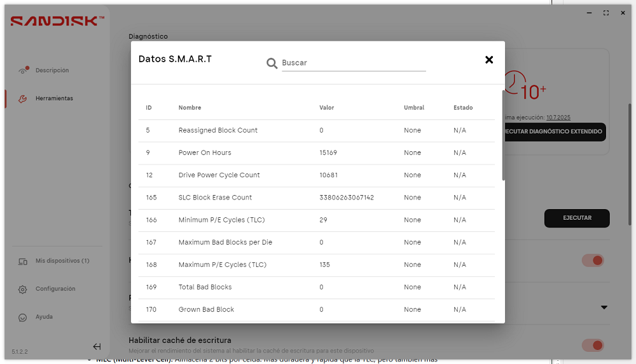The image size is (636, 364).
Task: Open Configuración gear icon
Action: click(23, 290)
